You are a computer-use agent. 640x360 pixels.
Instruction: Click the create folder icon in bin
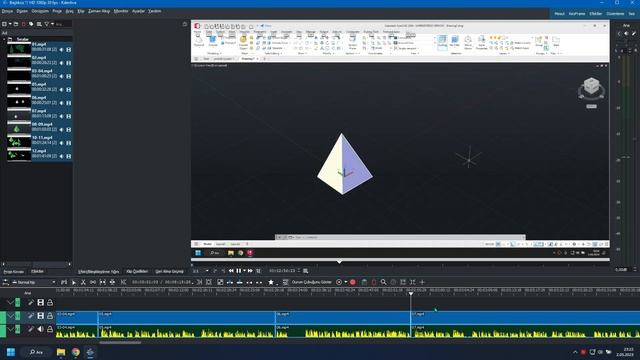pos(16,24)
